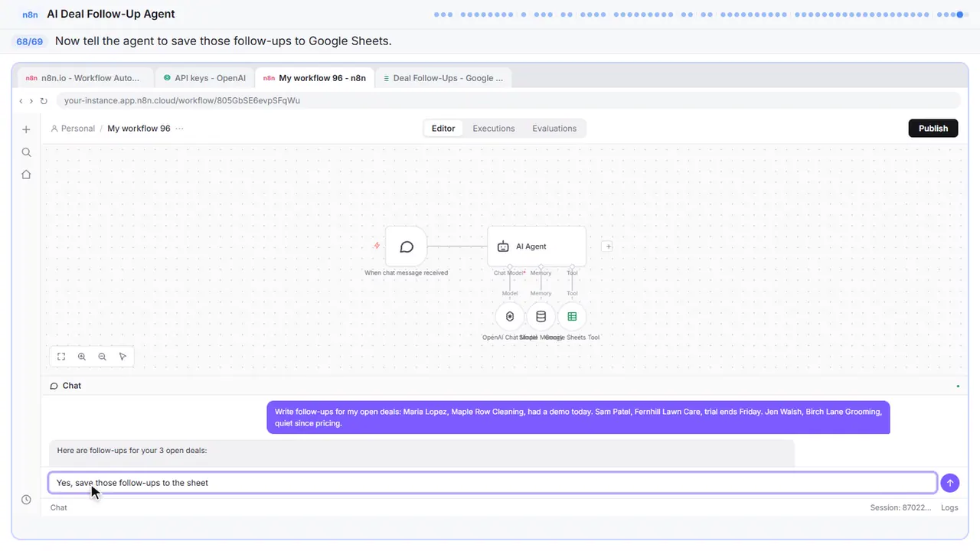Screen dimensions: 980x551
Task: Click the chat message input field
Action: pos(493,483)
